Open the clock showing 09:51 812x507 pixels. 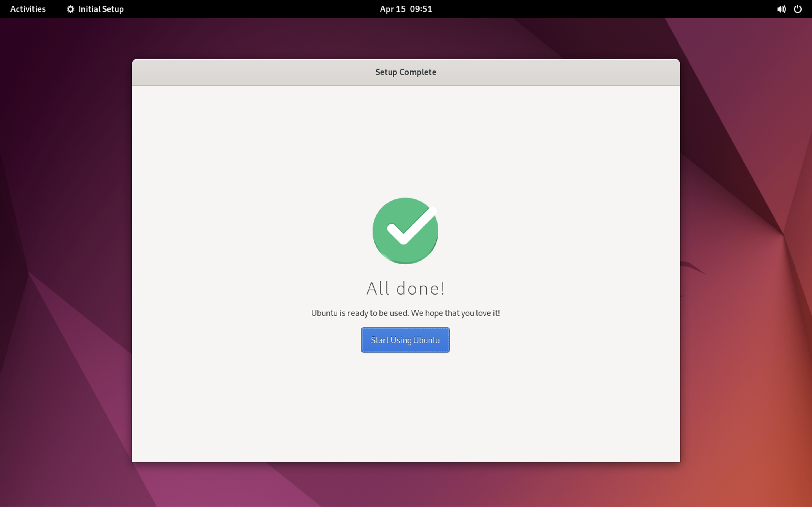pos(421,9)
